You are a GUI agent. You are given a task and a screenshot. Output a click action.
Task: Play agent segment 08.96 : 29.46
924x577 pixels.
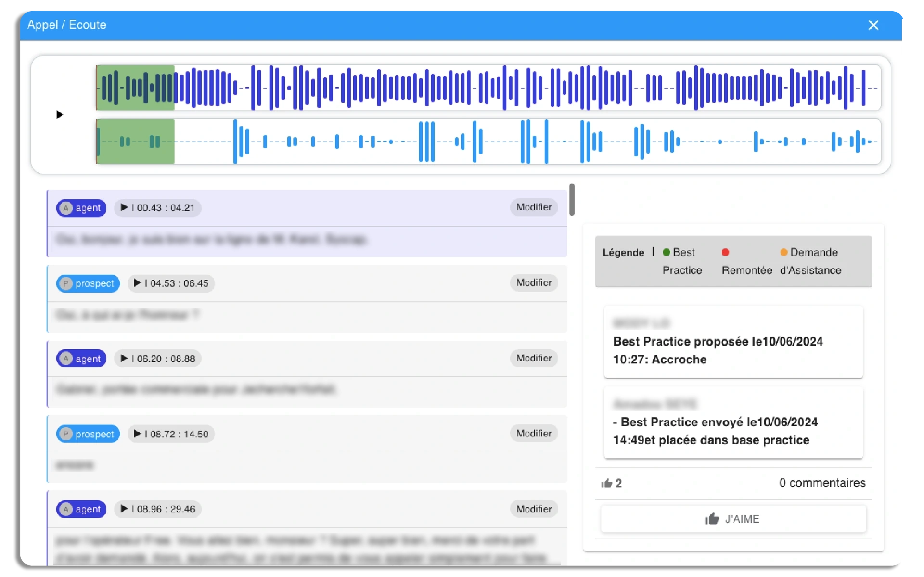coord(124,509)
